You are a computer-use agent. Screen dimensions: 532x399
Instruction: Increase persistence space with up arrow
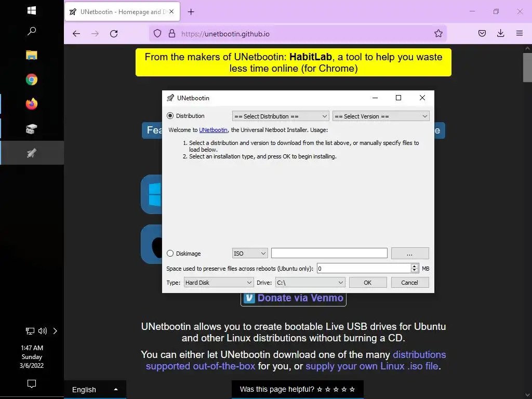pos(414,266)
